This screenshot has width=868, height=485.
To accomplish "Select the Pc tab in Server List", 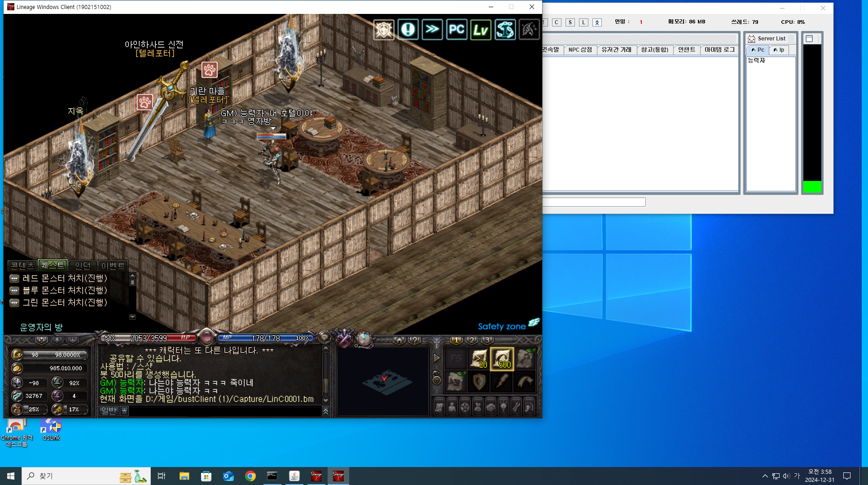I will coord(758,50).
